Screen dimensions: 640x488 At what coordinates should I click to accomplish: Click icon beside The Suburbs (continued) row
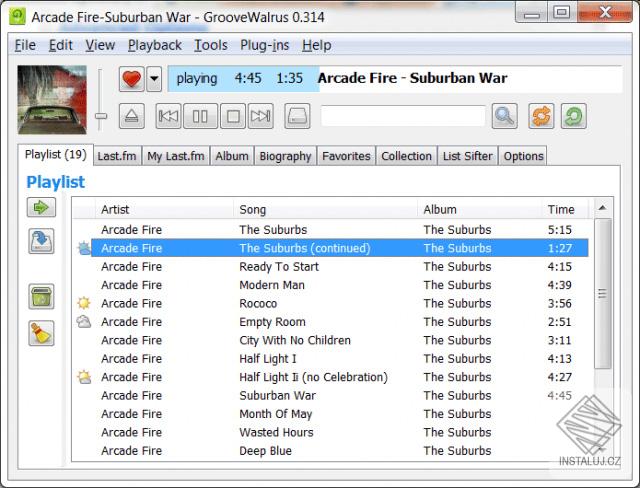[84, 248]
